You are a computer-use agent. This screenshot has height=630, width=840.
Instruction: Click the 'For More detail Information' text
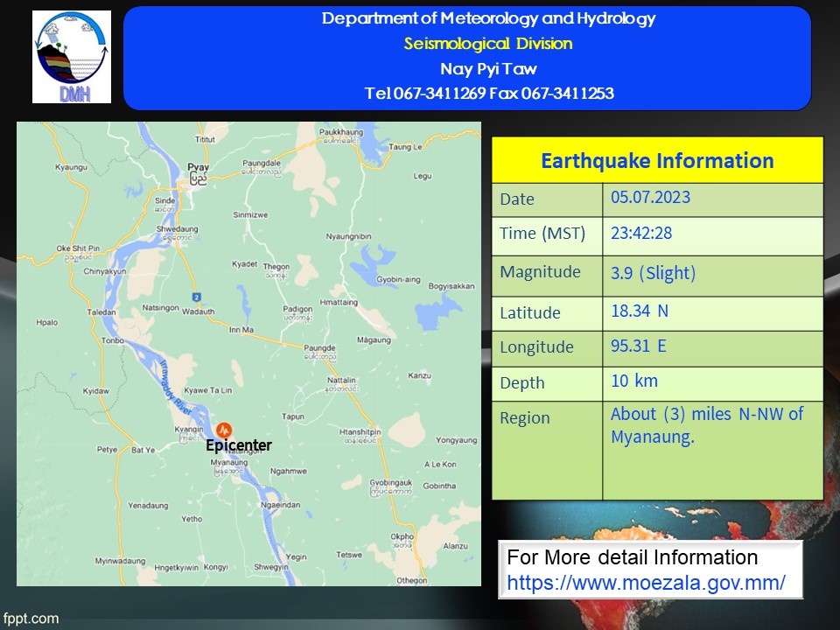point(632,557)
